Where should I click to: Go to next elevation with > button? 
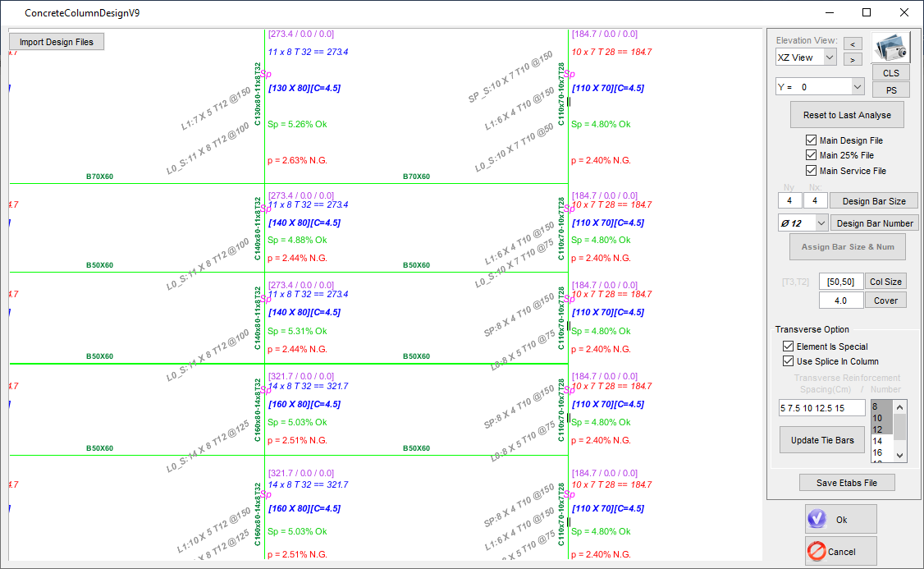[853, 59]
